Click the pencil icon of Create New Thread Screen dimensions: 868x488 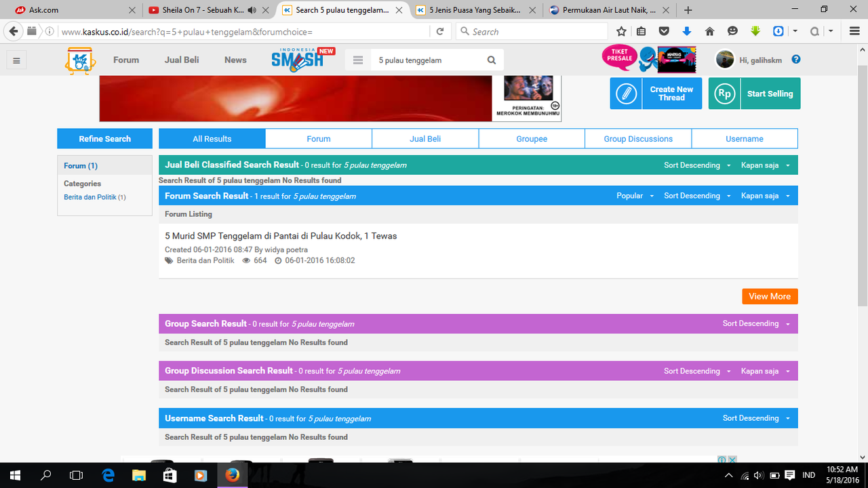(626, 94)
